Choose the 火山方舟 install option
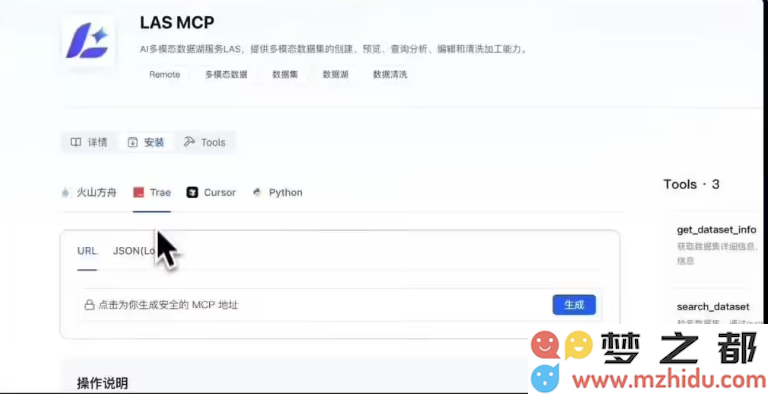This screenshot has width=768, height=396. (x=89, y=193)
